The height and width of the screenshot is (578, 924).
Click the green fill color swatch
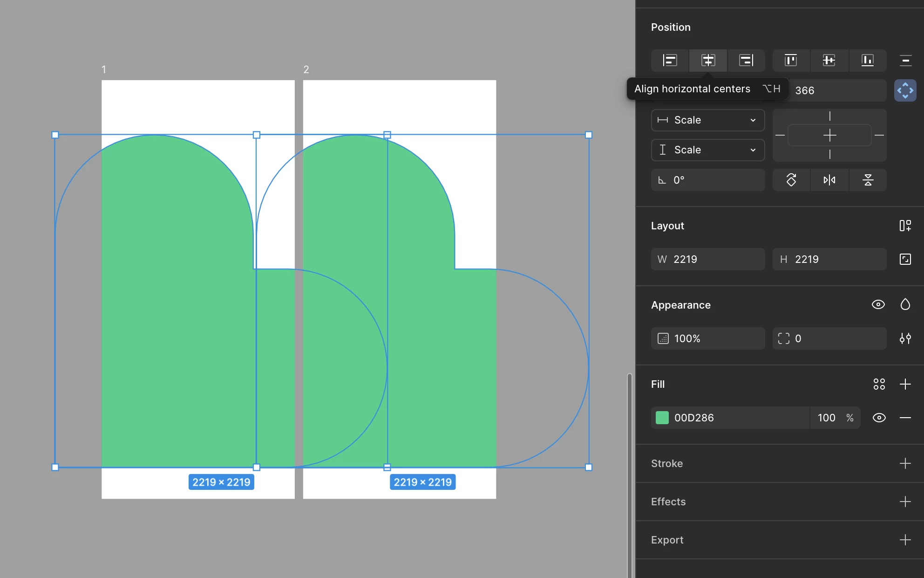coord(662,418)
